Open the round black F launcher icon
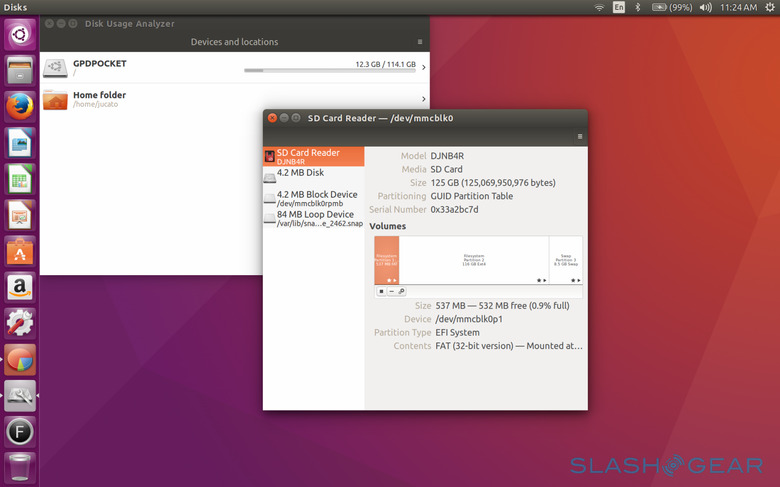780x487 pixels. click(x=20, y=432)
